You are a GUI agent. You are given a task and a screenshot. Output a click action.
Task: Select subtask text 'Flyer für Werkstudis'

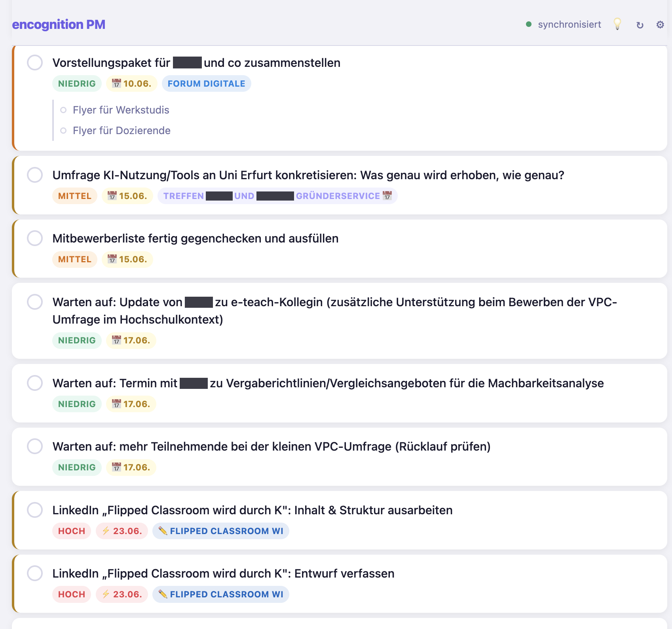pos(121,110)
